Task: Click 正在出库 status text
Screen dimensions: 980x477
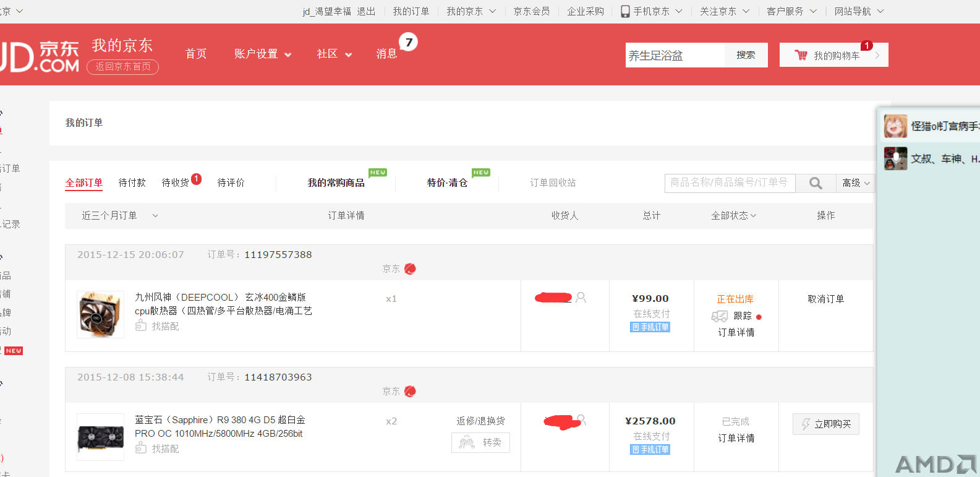Action: click(x=735, y=299)
